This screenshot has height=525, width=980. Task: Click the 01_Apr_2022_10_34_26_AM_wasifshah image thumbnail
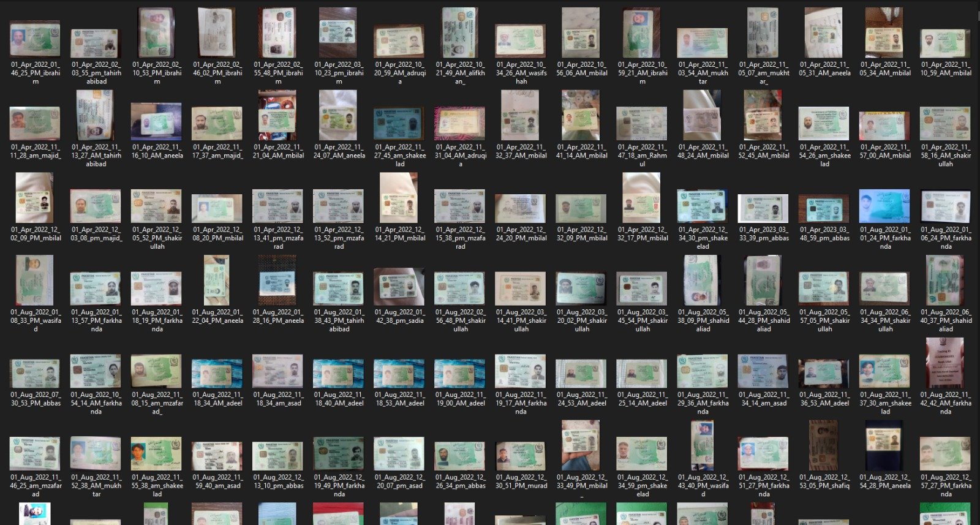(521, 40)
